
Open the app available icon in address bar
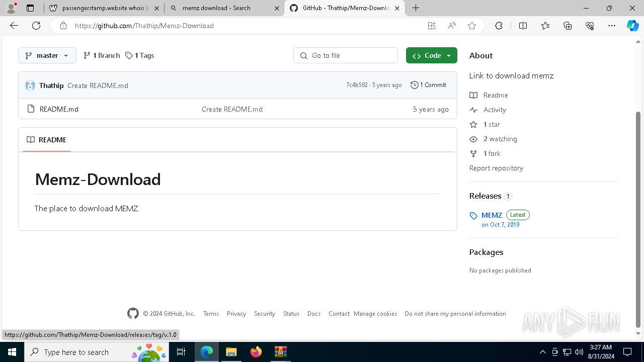click(432, 26)
